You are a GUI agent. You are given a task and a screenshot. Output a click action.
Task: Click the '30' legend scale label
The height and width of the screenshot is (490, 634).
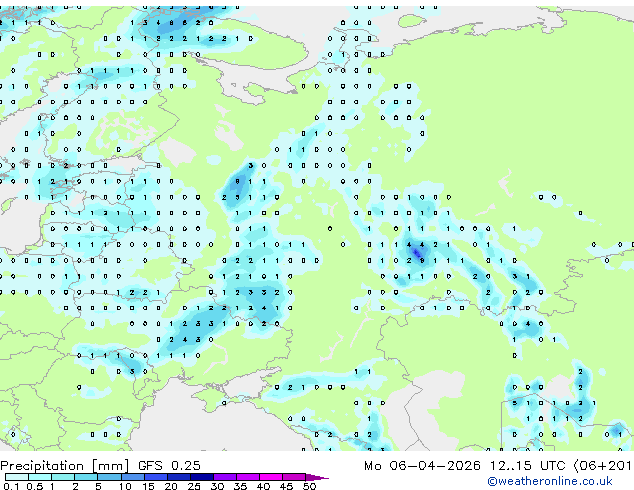click(217, 486)
